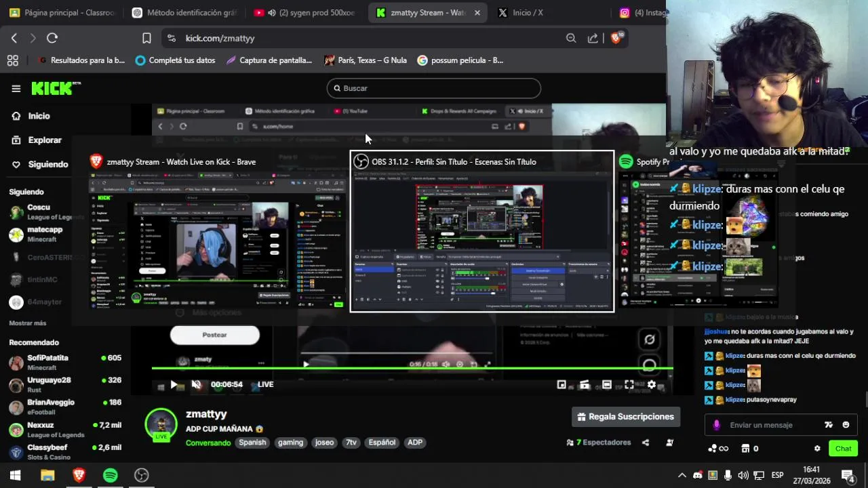Image resolution: width=868 pixels, height=488 pixels.
Task: Open Brave Shields lion icon
Action: point(616,38)
